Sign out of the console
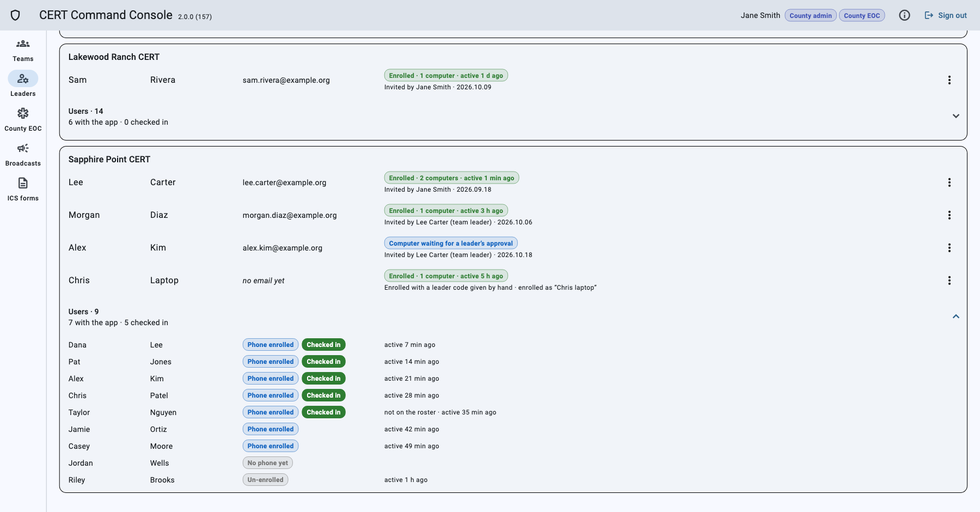This screenshot has width=980, height=512. (x=946, y=15)
